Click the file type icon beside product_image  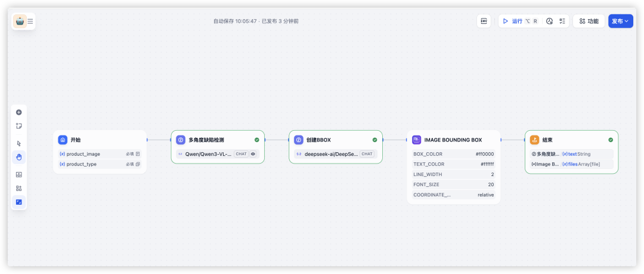click(138, 154)
